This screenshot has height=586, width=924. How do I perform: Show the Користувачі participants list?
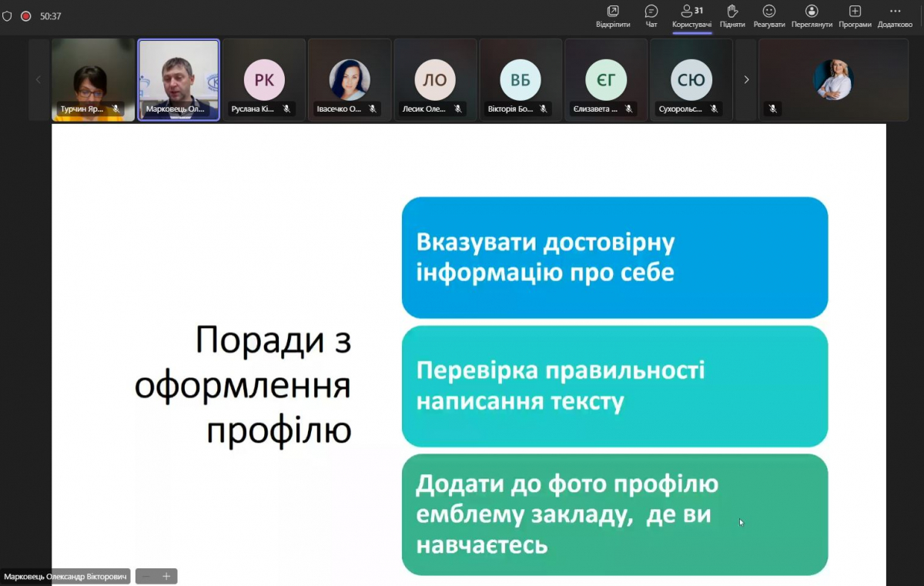pos(690,15)
